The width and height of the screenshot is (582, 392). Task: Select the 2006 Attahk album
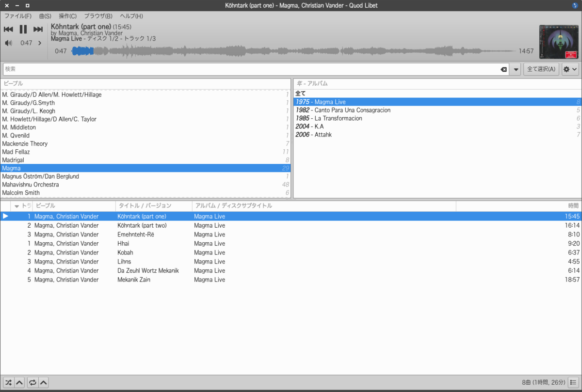pyautogui.click(x=437, y=135)
